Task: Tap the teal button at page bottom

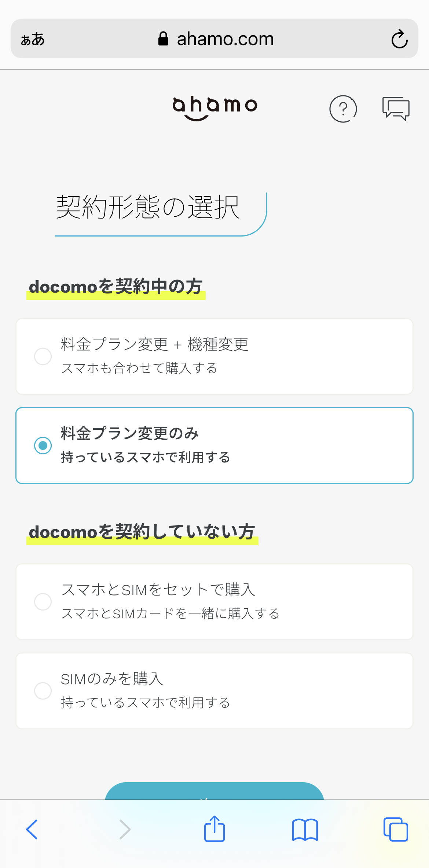Action: point(214,791)
